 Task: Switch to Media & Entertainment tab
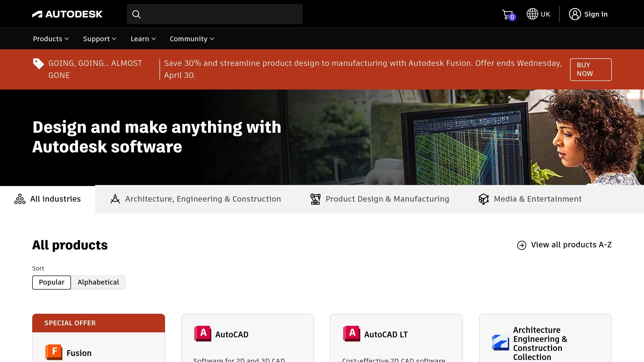pyautogui.click(x=530, y=199)
